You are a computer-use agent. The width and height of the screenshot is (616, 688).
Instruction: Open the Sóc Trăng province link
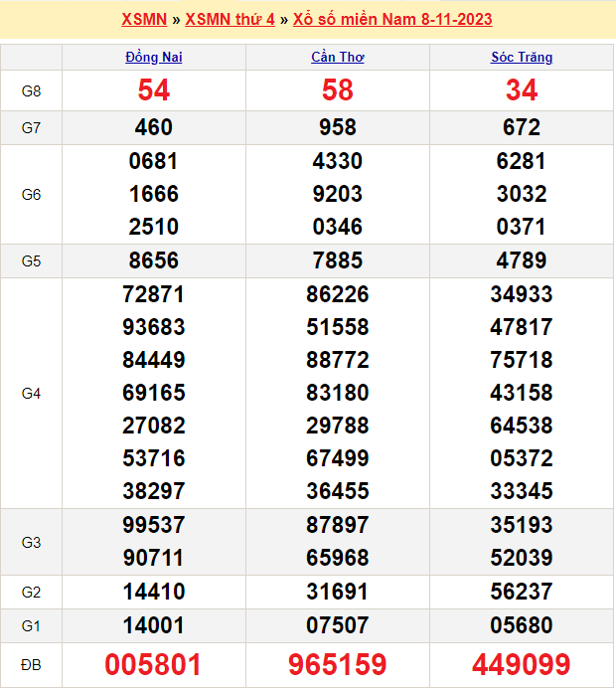click(522, 58)
